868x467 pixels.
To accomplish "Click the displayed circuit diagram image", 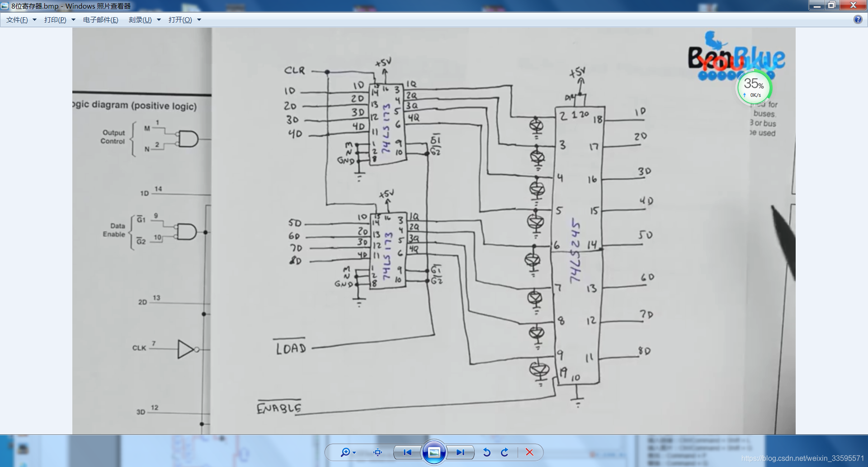I will pos(434,231).
